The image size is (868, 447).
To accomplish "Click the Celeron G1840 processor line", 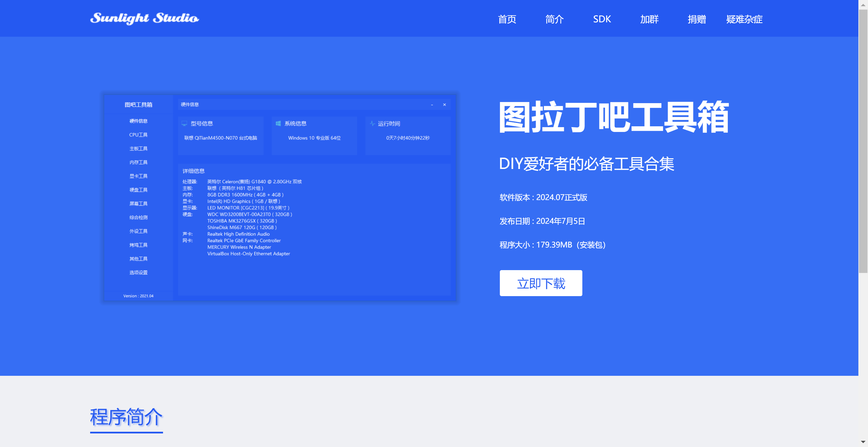I will [254, 182].
